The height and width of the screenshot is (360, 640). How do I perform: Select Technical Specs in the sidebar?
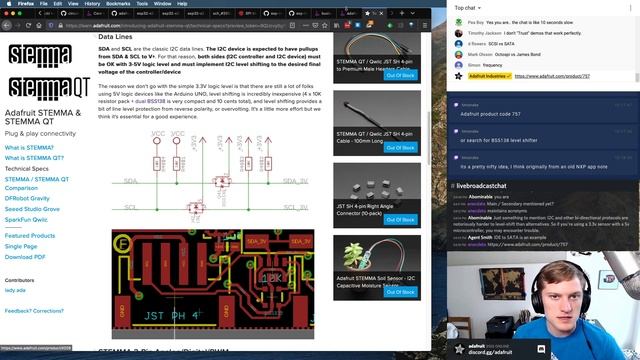click(x=27, y=169)
